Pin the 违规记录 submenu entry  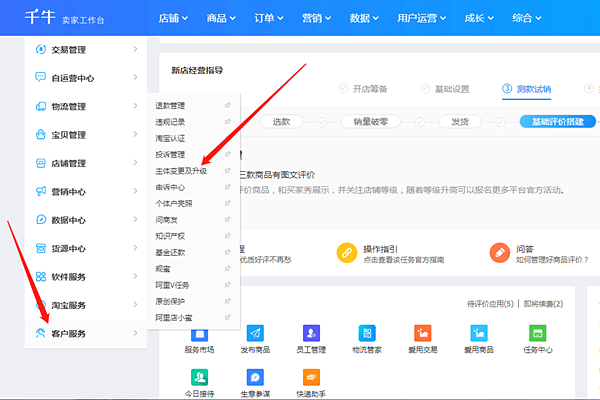(228, 122)
